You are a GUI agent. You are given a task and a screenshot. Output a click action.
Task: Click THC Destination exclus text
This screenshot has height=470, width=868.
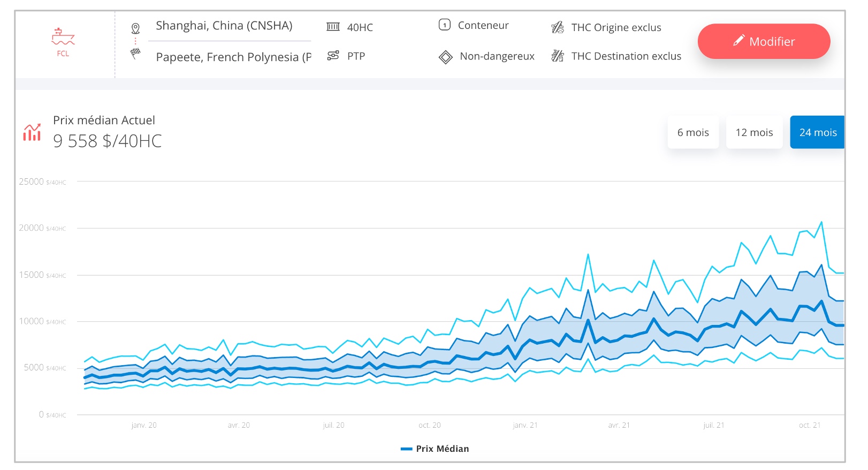626,56
